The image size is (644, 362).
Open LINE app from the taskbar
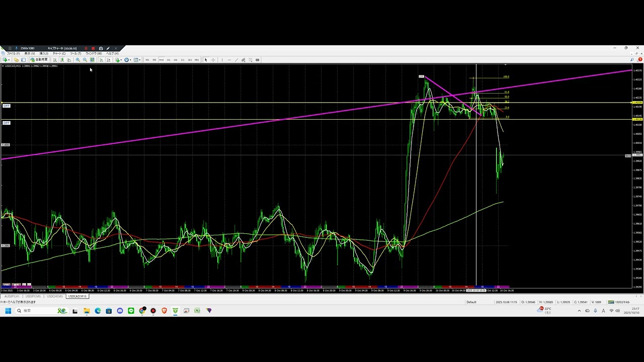click(x=131, y=311)
